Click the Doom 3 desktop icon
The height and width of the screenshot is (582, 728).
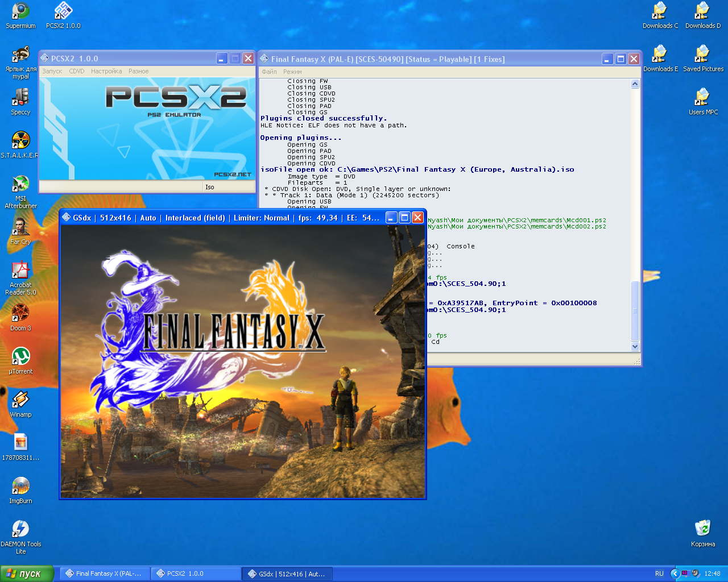point(20,318)
